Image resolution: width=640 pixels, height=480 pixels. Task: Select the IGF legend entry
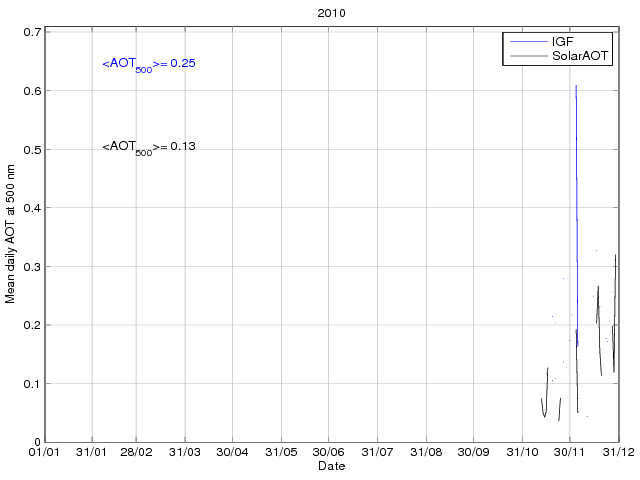pyautogui.click(x=562, y=42)
